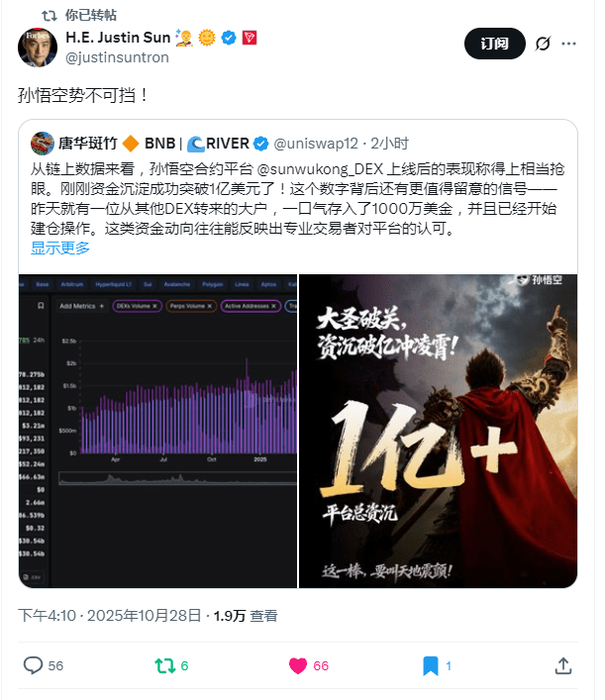Click the 1.9万 查看 view count

coord(246,616)
